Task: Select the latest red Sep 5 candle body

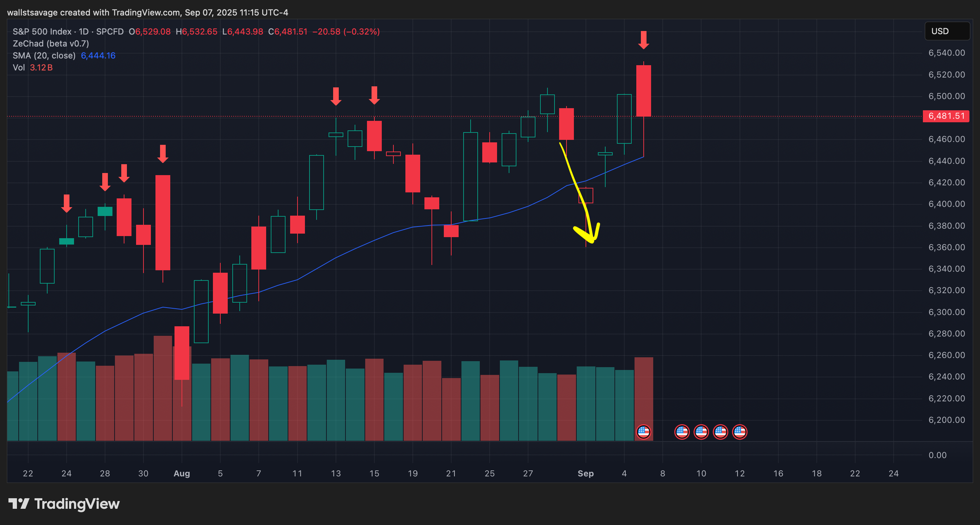Action: pos(643,91)
